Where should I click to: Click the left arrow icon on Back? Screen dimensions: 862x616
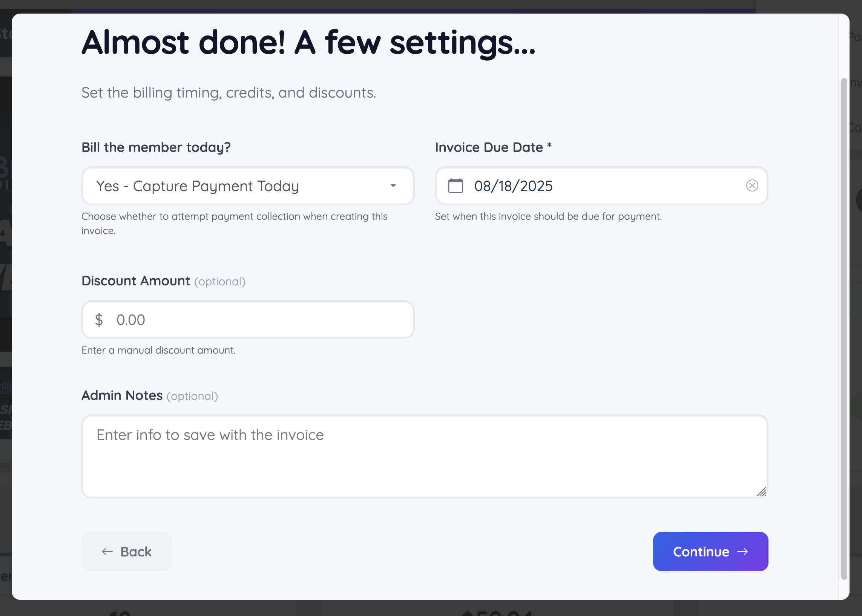107,552
